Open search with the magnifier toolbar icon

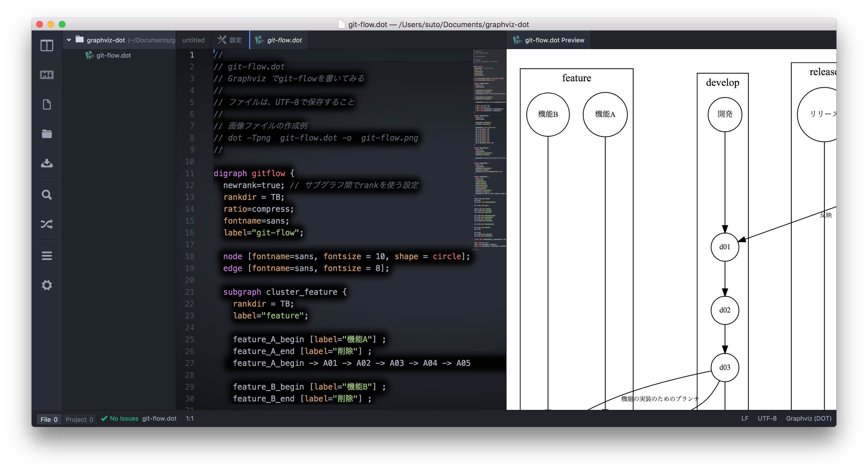pyautogui.click(x=47, y=195)
